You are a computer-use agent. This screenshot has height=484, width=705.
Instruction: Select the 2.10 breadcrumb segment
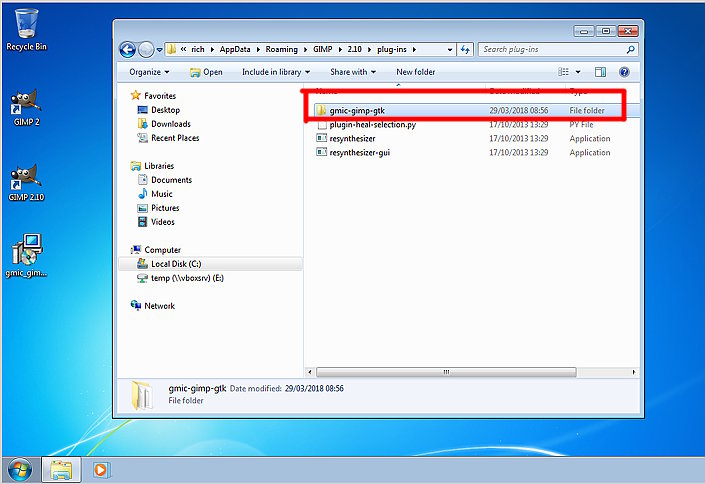354,49
